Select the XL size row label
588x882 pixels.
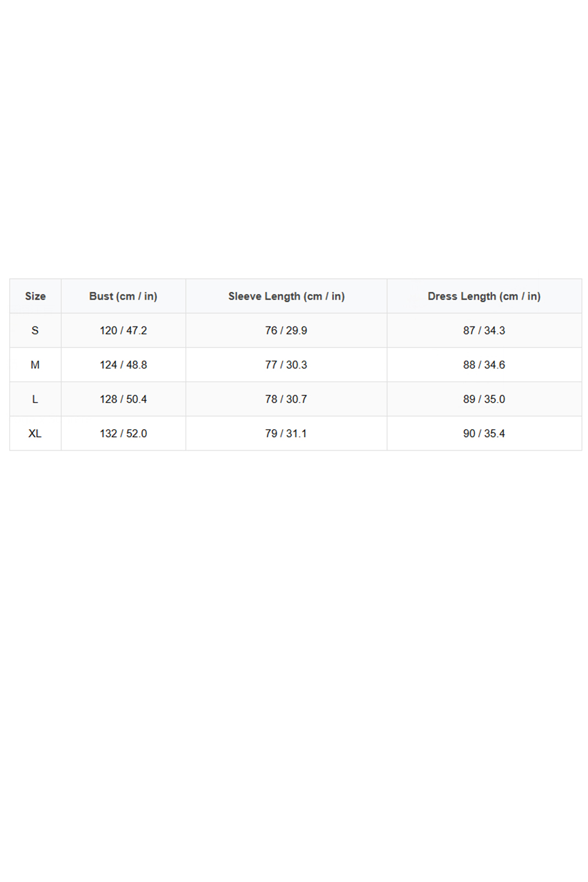(35, 433)
